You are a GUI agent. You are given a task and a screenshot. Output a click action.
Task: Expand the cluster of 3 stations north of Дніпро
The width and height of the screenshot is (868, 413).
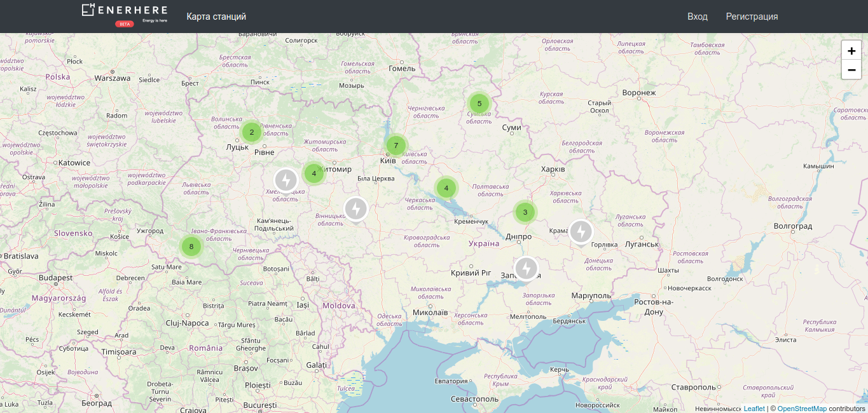[525, 212]
